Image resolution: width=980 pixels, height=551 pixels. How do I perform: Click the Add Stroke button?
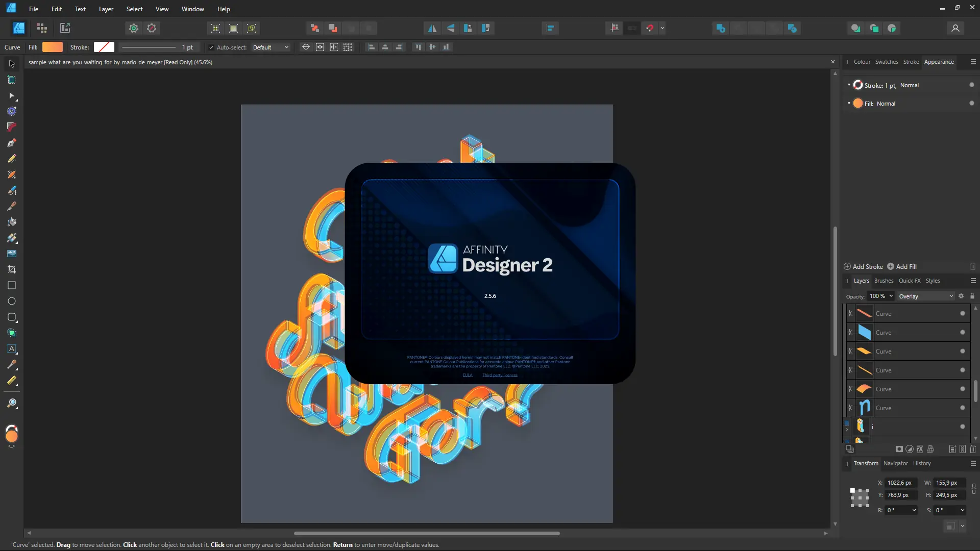863,266
